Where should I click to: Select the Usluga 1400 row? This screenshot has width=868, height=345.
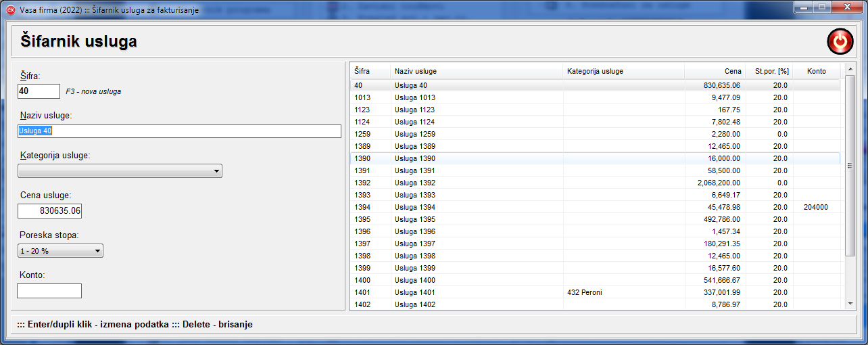tap(595, 280)
